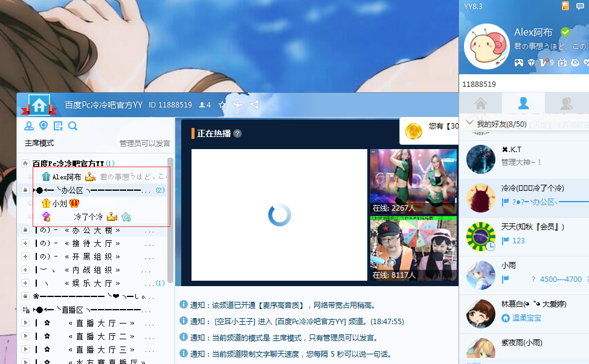Viewport: 589px width, 364px height.
Task: Expand the 直播大厅三 channel arrow
Action: click(x=25, y=349)
